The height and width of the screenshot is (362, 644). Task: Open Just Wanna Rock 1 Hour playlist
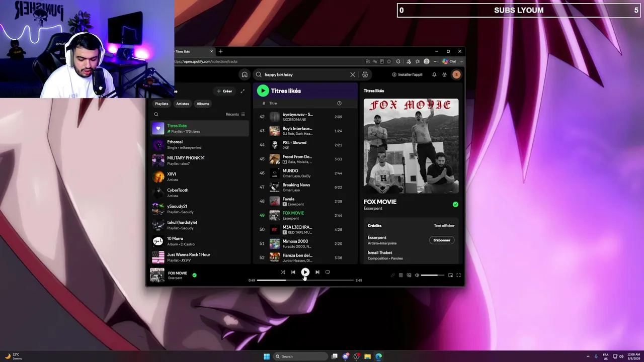click(200, 257)
